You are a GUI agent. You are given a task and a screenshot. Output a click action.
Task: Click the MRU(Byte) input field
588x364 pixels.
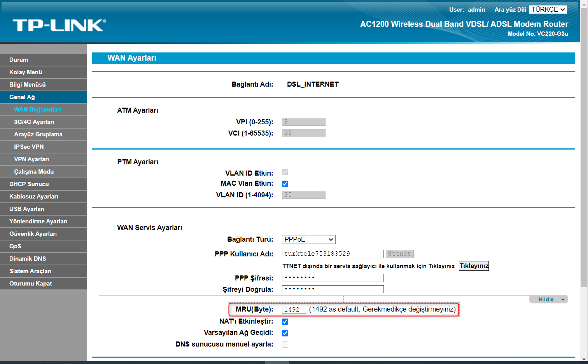pos(294,310)
